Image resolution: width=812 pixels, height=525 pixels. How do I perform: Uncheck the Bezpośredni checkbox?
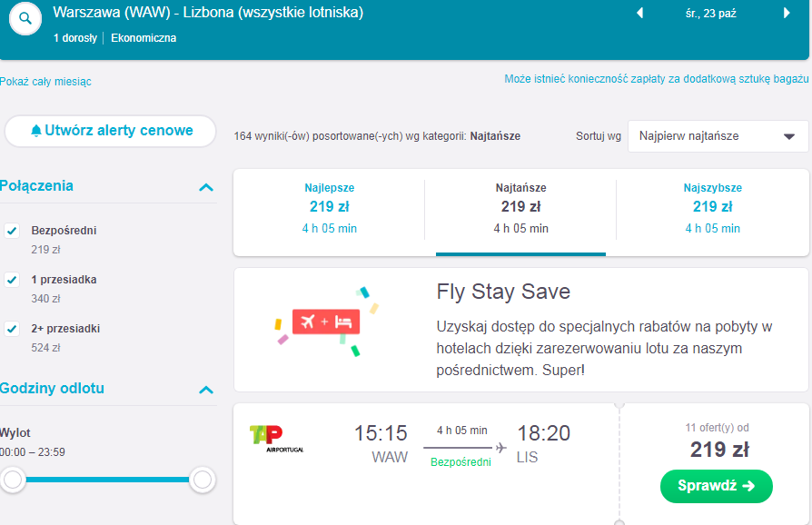click(x=12, y=231)
